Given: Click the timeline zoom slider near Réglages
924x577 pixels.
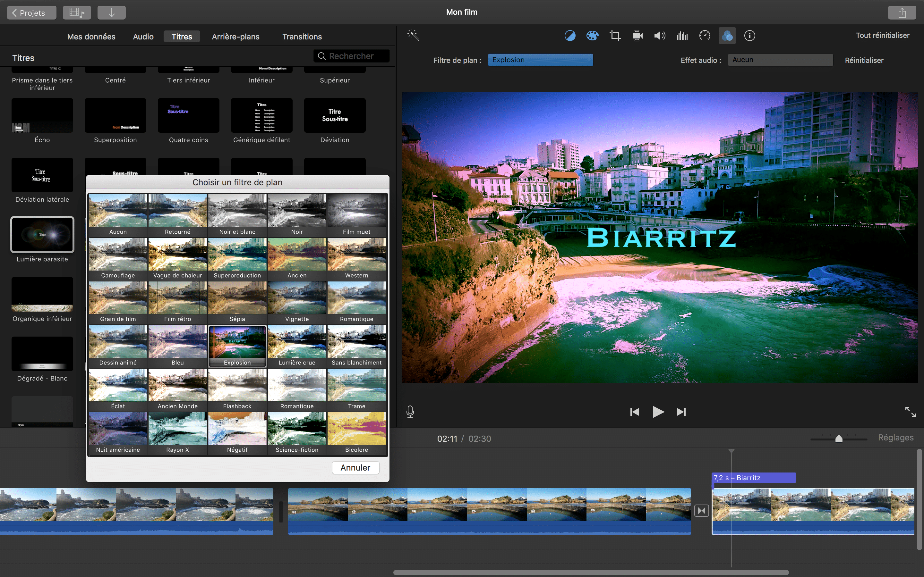Looking at the screenshot, I should pos(838,439).
